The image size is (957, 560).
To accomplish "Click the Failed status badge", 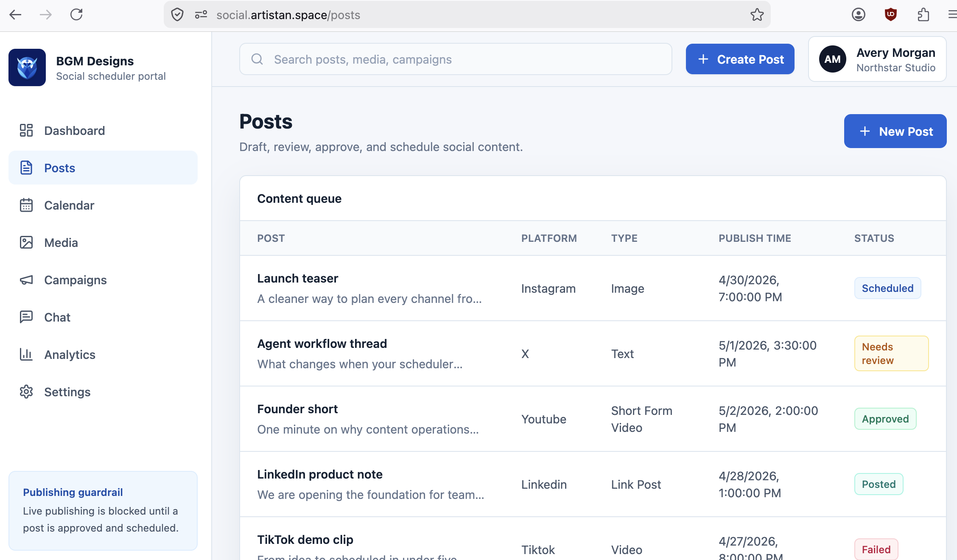I will [876, 549].
